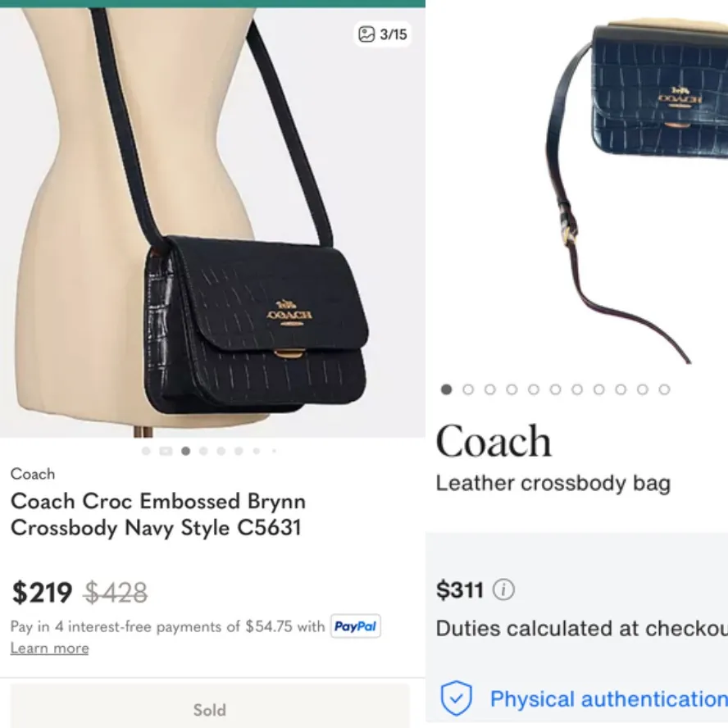Click the blue shield authentication icon
The width and height of the screenshot is (728, 728).
(x=456, y=698)
